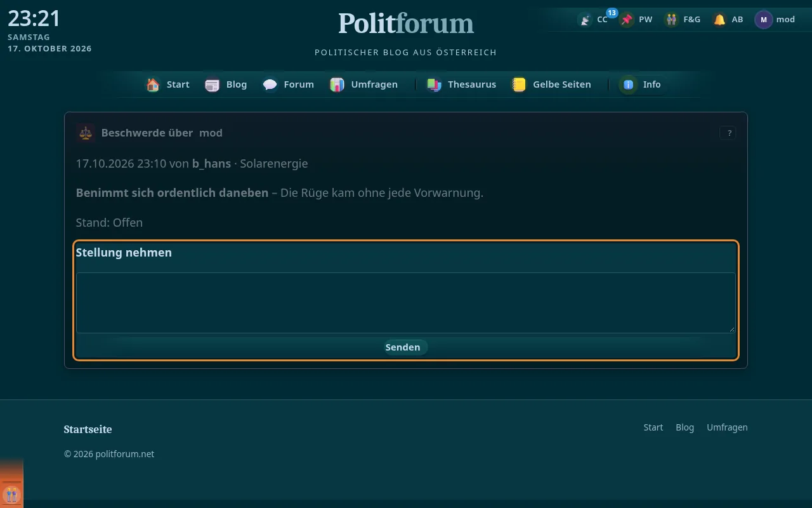Click the Start house icon
812x508 pixels.
pyautogui.click(x=153, y=84)
